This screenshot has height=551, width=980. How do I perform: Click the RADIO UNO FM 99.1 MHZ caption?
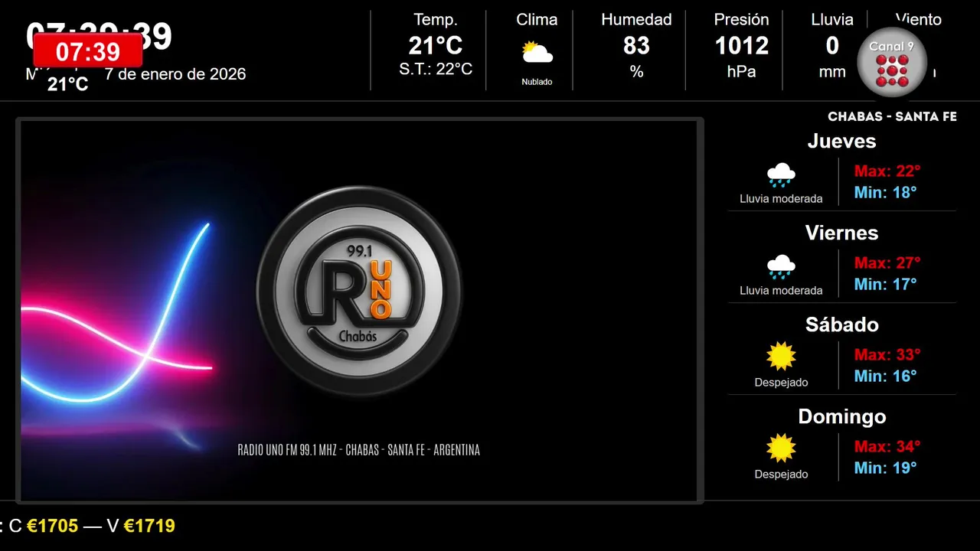point(359,450)
